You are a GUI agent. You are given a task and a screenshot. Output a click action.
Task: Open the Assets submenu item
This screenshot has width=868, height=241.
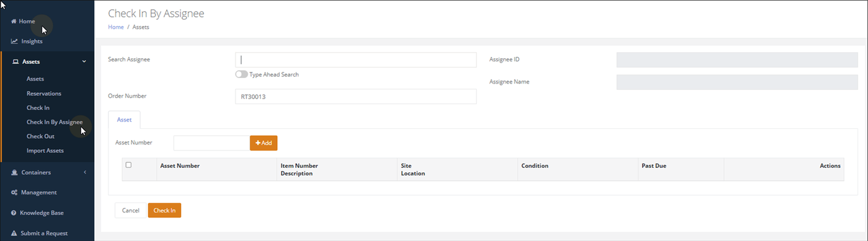click(35, 79)
